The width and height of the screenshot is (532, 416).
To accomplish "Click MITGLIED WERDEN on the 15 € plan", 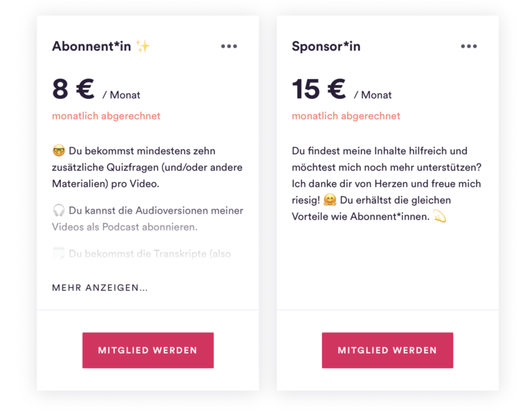I will [x=387, y=350].
